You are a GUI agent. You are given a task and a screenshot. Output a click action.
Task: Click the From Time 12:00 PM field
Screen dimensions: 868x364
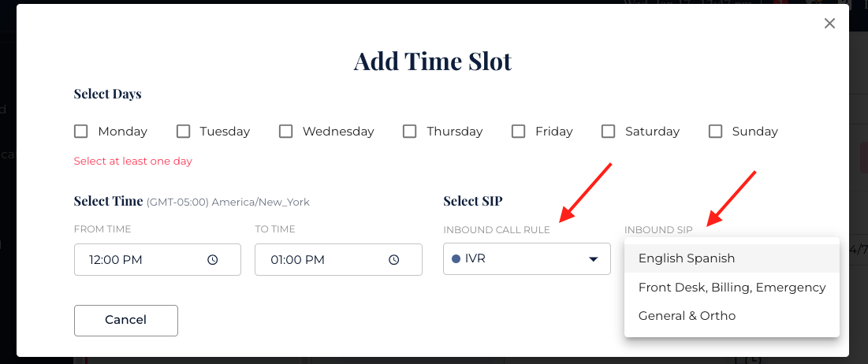pos(142,259)
